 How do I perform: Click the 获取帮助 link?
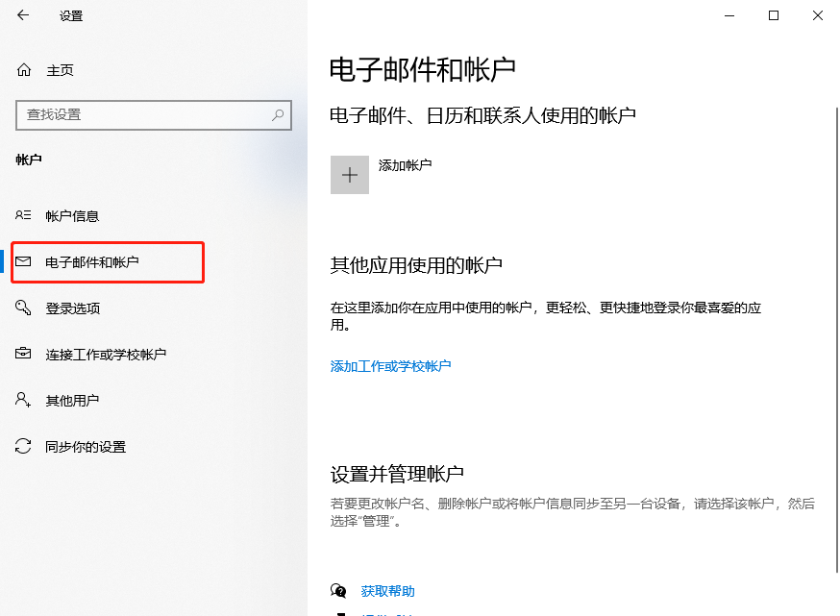387,591
